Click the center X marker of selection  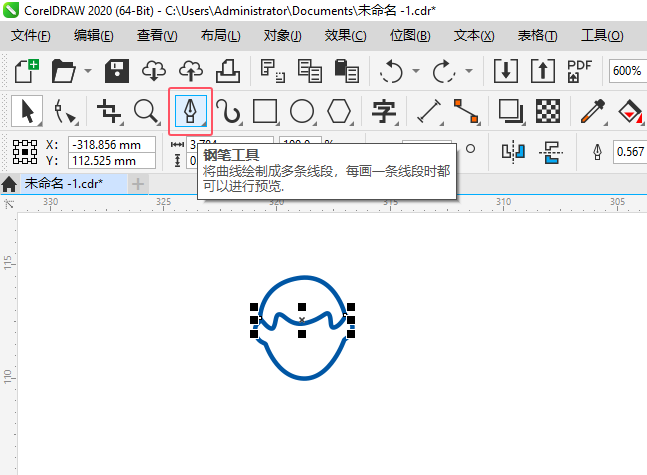point(302,320)
